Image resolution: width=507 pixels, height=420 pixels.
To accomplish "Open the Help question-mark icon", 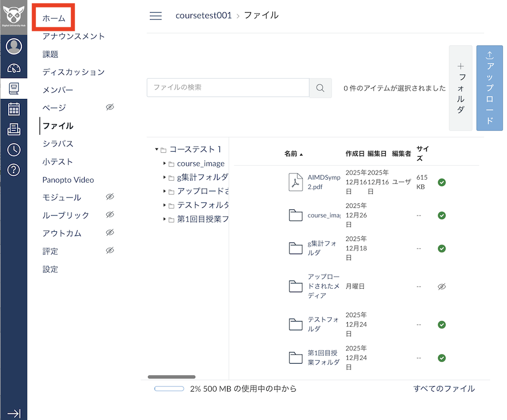I will 14,170.
